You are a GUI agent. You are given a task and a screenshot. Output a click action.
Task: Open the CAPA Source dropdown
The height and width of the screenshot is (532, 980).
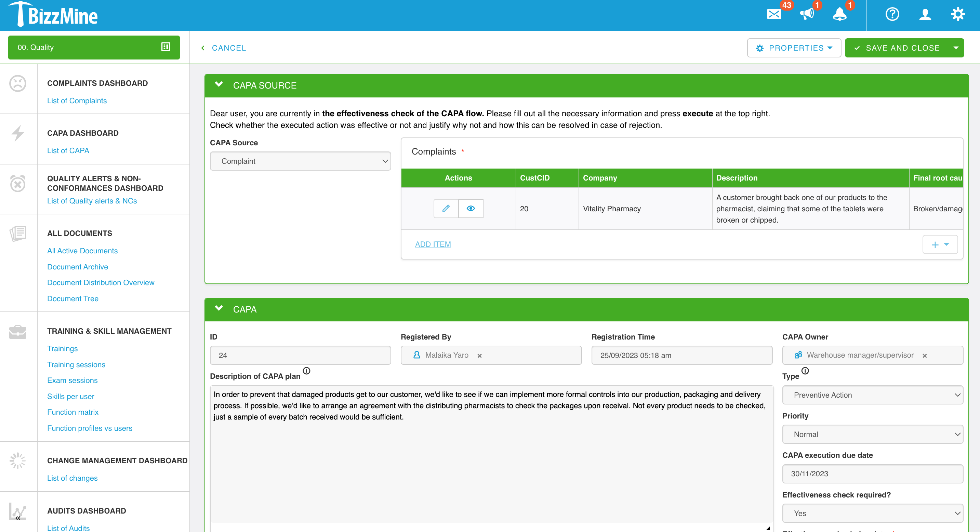click(x=300, y=161)
